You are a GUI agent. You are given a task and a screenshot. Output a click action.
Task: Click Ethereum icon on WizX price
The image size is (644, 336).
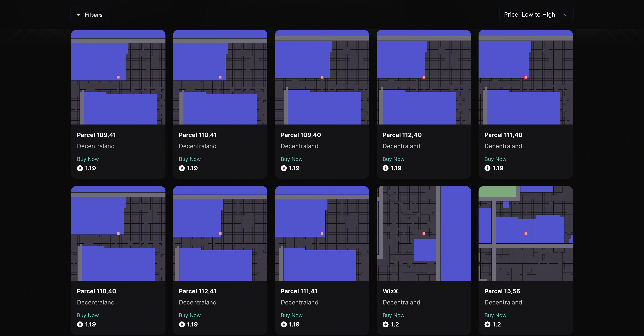click(x=386, y=324)
